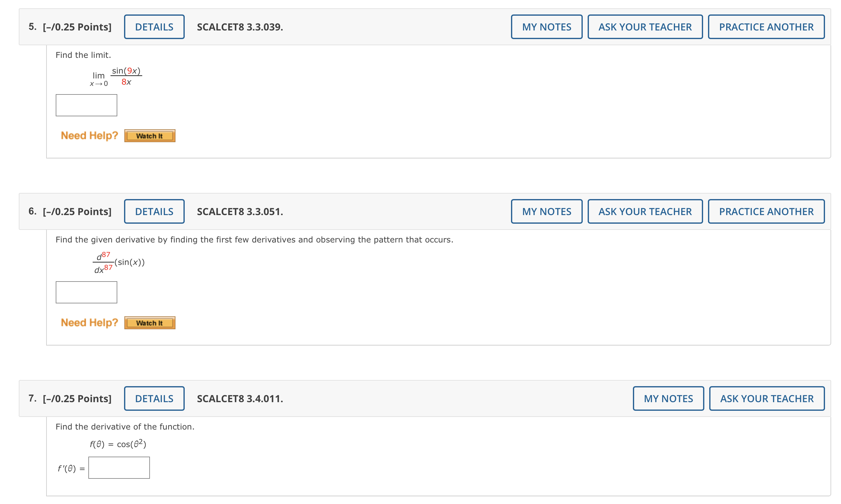Image resolution: width=841 pixels, height=504 pixels.
Task: Click the SCALCET8 3.3.039 question code
Action: point(239,27)
